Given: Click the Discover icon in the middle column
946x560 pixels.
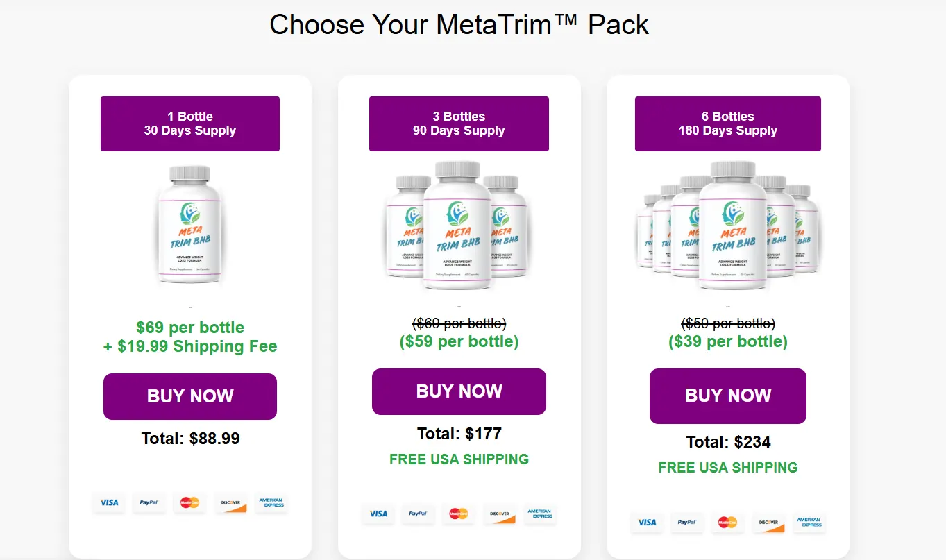Looking at the screenshot, I should [499, 514].
